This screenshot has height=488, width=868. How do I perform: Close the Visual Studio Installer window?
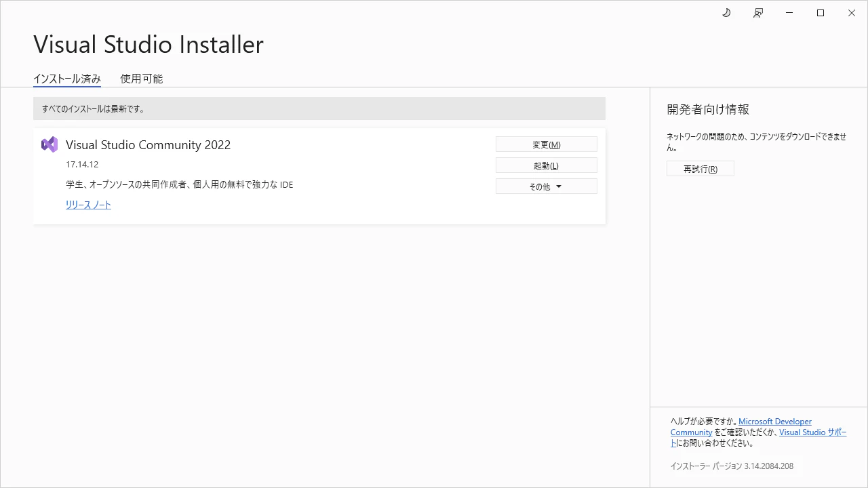click(852, 13)
